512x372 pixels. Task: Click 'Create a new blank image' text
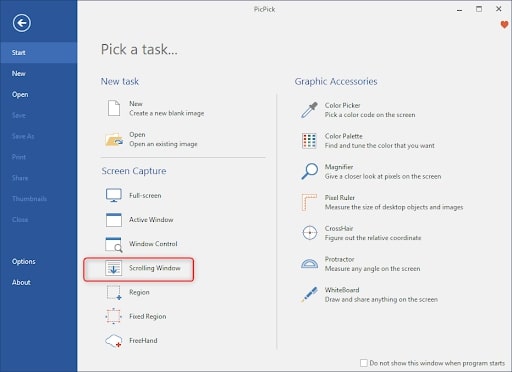[167, 113]
